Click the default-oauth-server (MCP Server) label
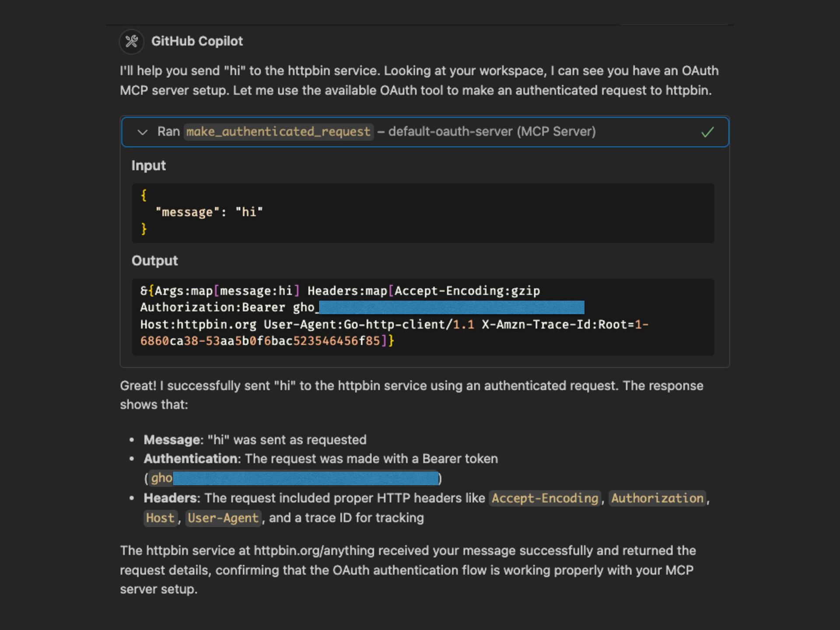This screenshot has width=840, height=630. (492, 132)
